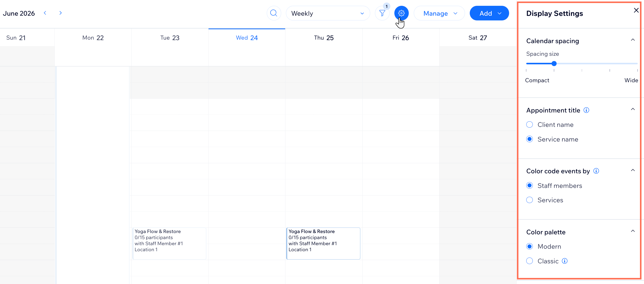Select the Tue 23 day header
This screenshot has width=644, height=284.
(170, 38)
